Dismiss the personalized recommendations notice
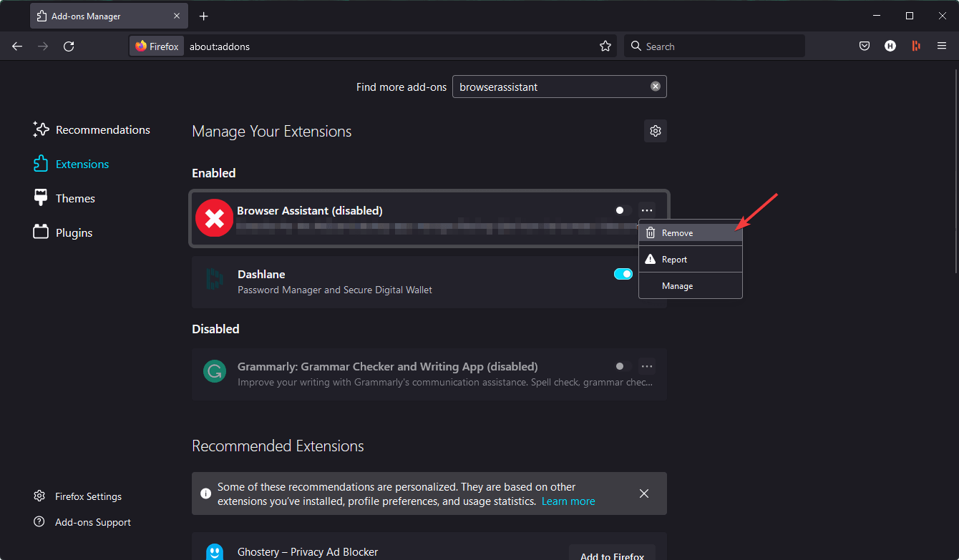Viewport: 959px width, 560px height. click(644, 493)
